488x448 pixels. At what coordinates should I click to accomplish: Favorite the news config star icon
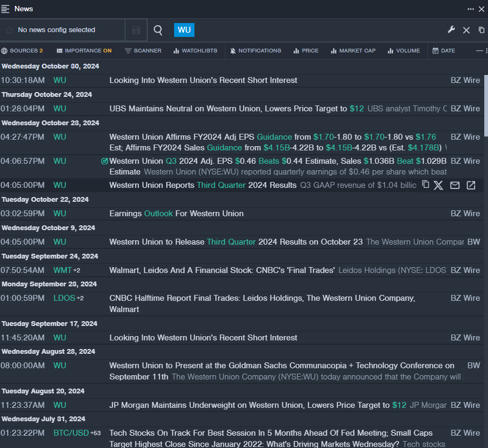(9, 31)
